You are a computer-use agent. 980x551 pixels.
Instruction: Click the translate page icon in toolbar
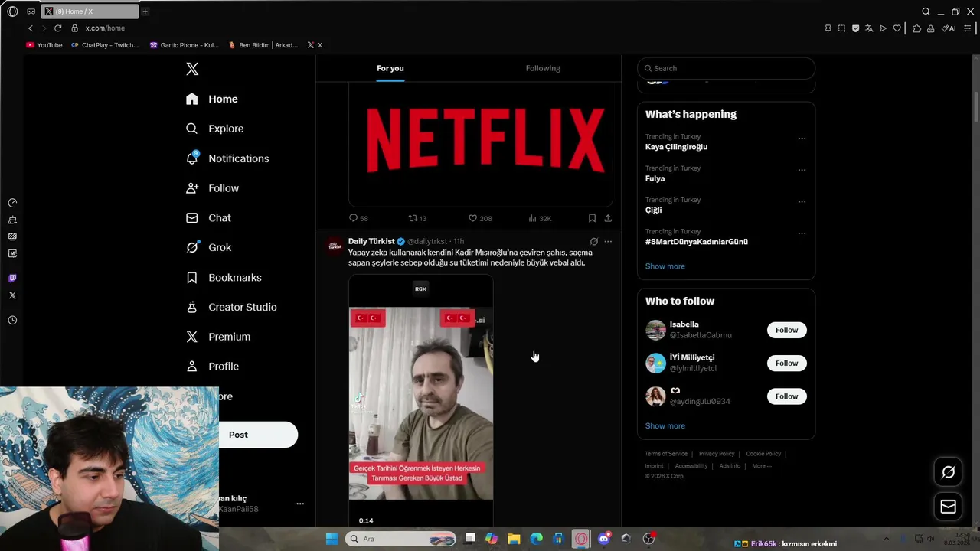(869, 28)
